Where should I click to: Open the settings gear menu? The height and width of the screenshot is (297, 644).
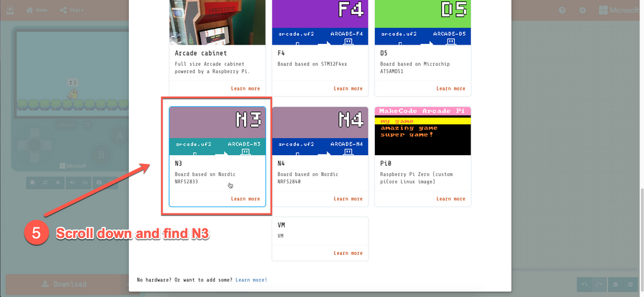pyautogui.click(x=582, y=10)
